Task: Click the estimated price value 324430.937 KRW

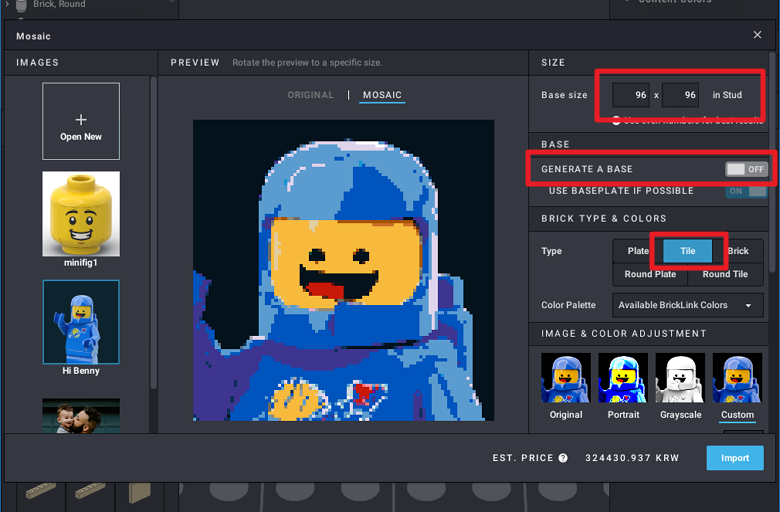Action: pos(632,458)
